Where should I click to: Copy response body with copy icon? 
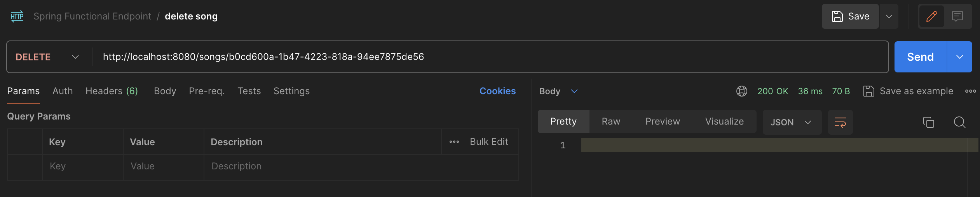(x=928, y=122)
